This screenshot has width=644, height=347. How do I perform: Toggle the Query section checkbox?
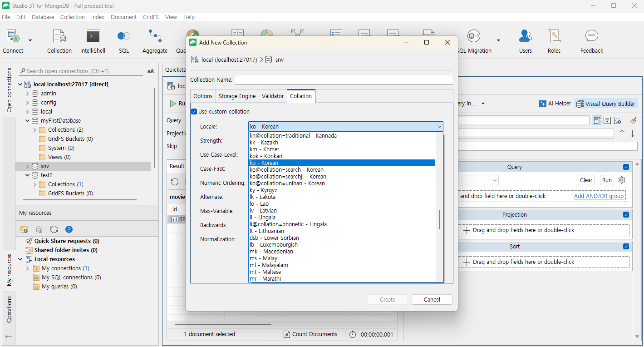[626, 167]
